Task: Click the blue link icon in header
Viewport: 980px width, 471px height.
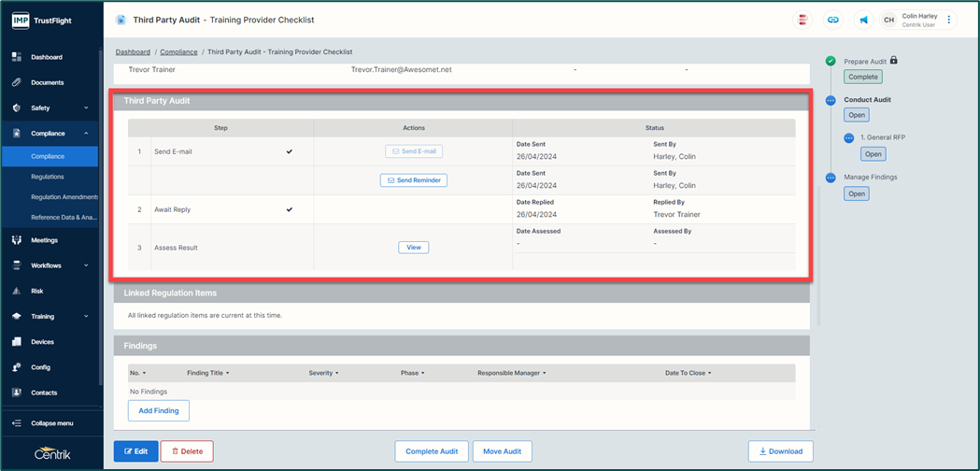Action: [x=831, y=20]
